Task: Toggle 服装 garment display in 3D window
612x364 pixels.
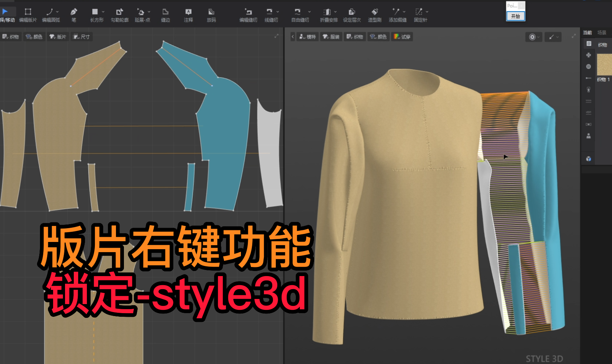Action: (x=331, y=37)
